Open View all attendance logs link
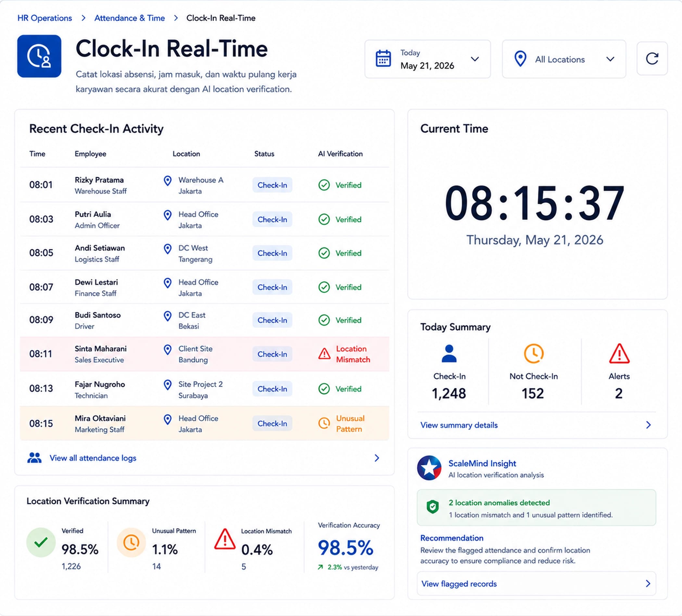The image size is (682, 616). 93,458
